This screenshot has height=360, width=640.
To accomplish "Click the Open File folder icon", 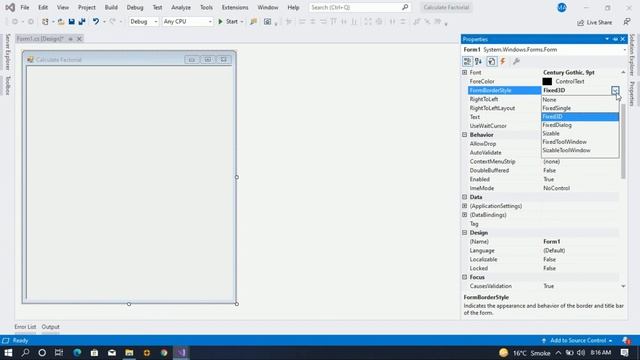I will (61, 22).
